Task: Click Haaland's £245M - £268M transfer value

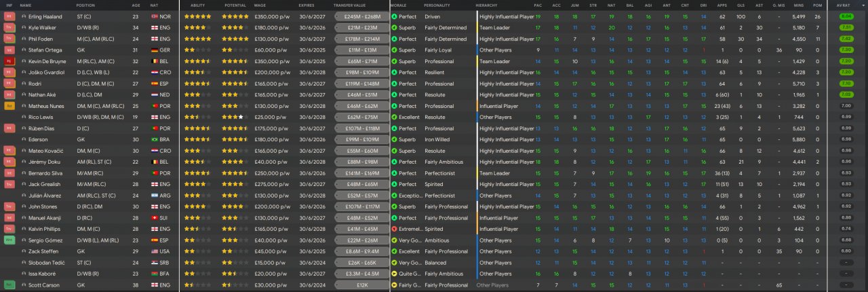Action: (362, 16)
